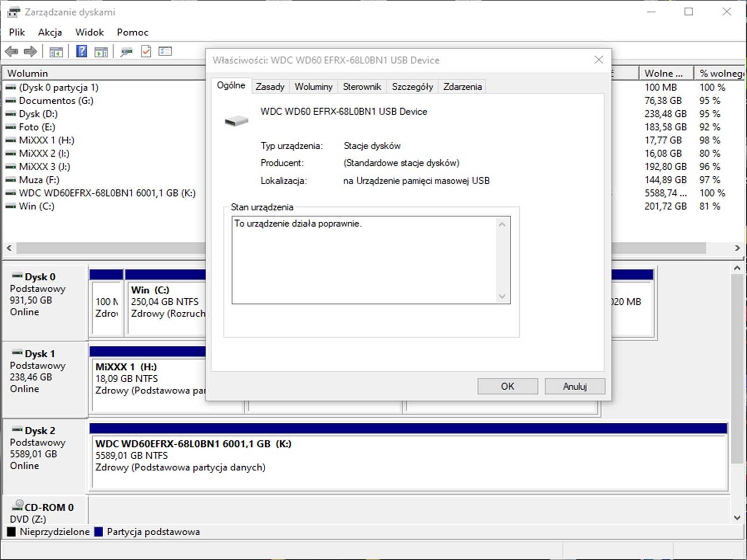The height and width of the screenshot is (560, 747).
Task: Click the red checkmark document toolbar icon
Action: pos(146,51)
